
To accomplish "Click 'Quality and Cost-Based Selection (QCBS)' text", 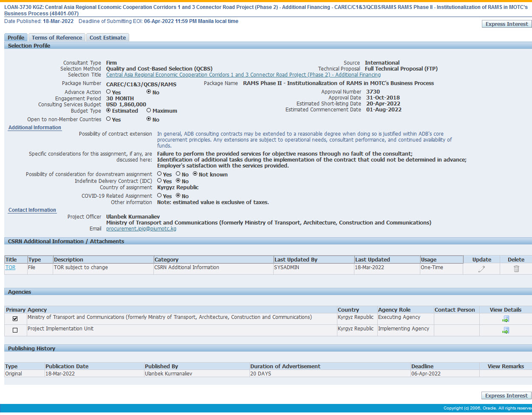I will 159,69.
